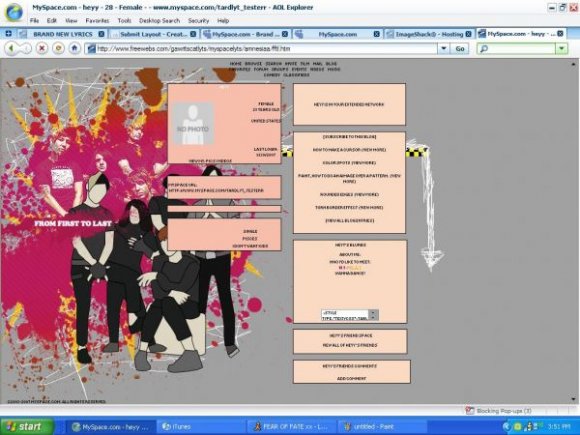This screenshot has width=580, height=435.
Task: Click the MySpace.com - heyy taskbar button
Action: (x=110, y=426)
